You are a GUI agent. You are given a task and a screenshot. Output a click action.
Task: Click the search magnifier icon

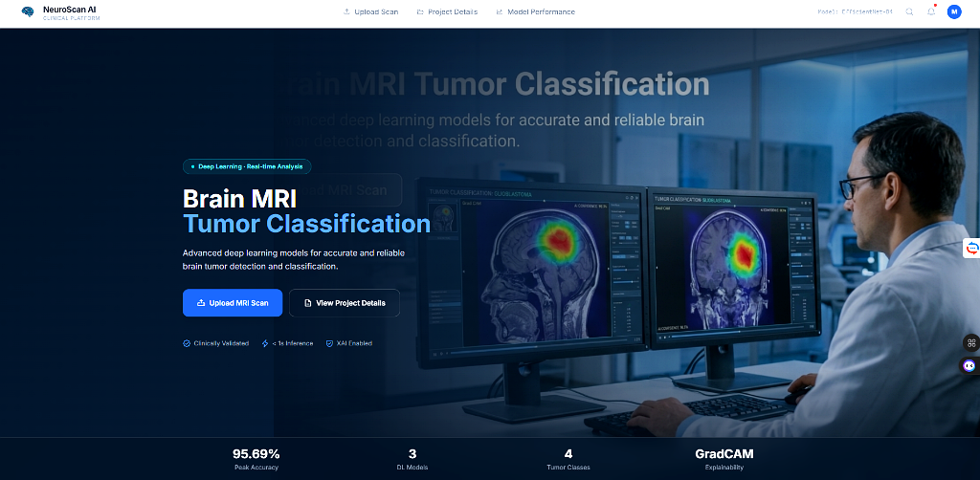click(x=909, y=11)
